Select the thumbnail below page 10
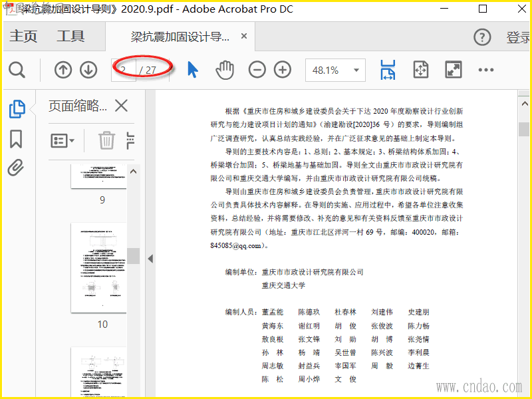Screen dimensions: 532x399 click(x=98, y=372)
